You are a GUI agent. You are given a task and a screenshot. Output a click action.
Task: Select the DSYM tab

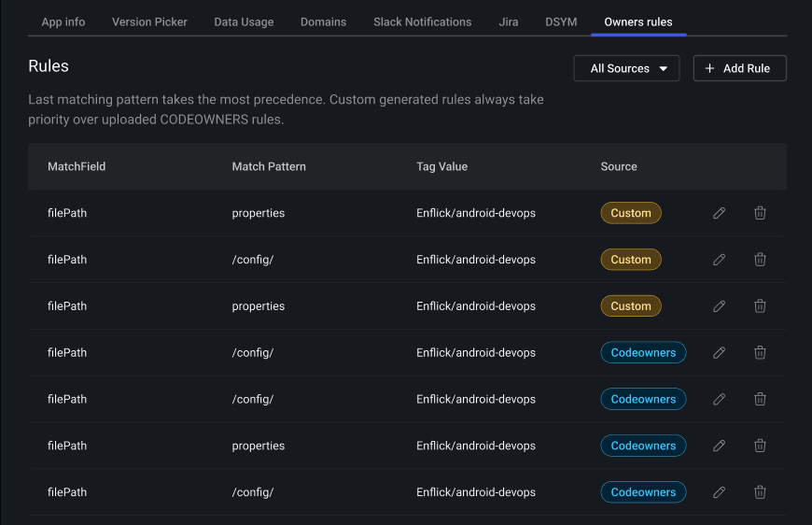561,21
